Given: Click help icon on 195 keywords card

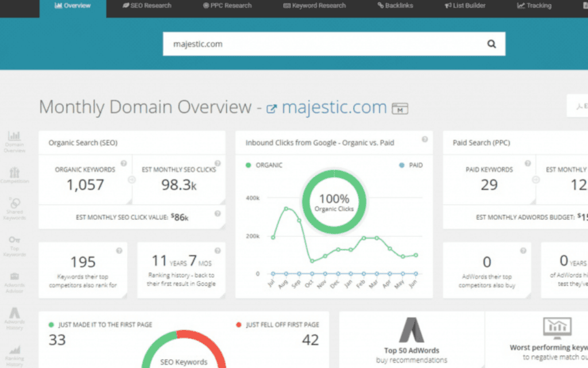Looking at the screenshot, I should pyautogui.click(x=119, y=251).
